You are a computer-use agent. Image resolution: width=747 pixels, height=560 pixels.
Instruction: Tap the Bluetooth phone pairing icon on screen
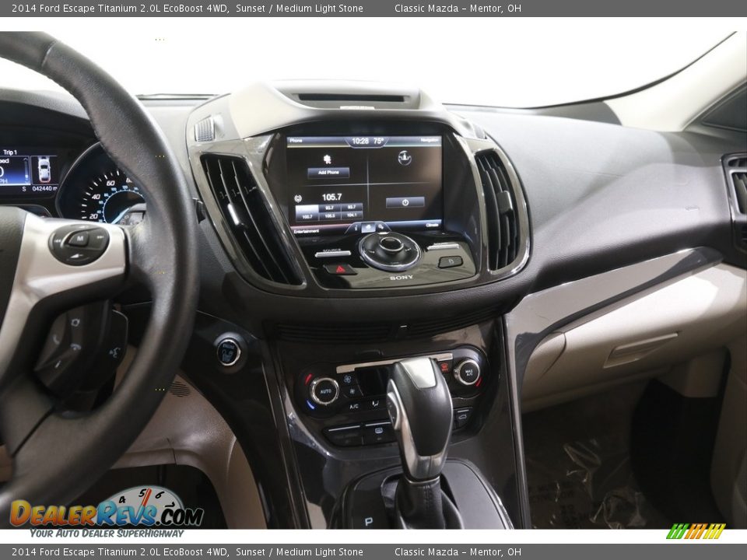[x=327, y=159]
